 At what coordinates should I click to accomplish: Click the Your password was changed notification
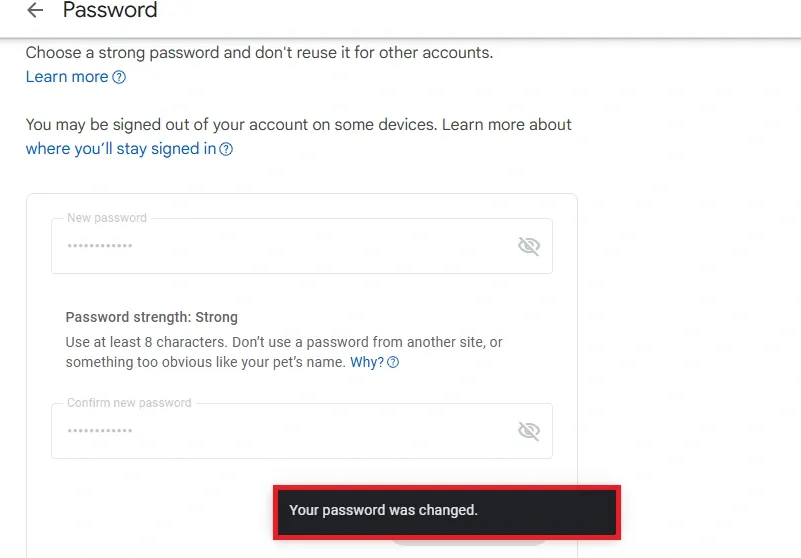[447, 511]
